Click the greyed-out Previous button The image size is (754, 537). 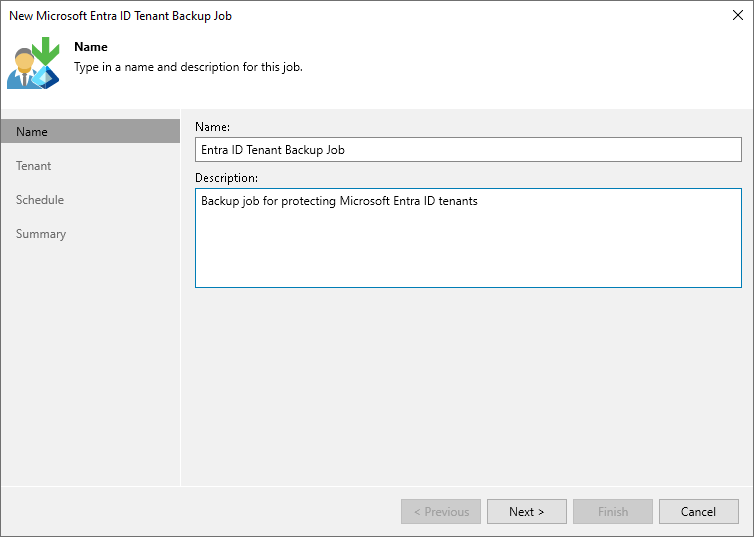click(441, 511)
